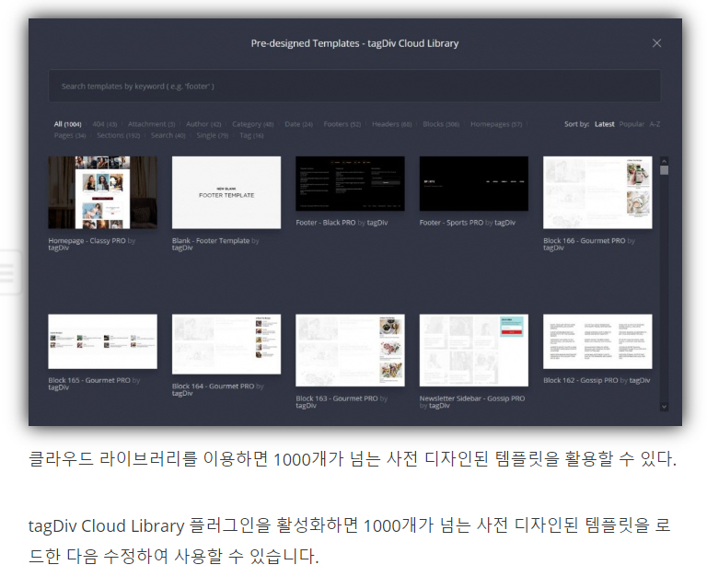Filter templates by Author
Image resolution: width=707 pixels, height=588 pixels.
203,124
